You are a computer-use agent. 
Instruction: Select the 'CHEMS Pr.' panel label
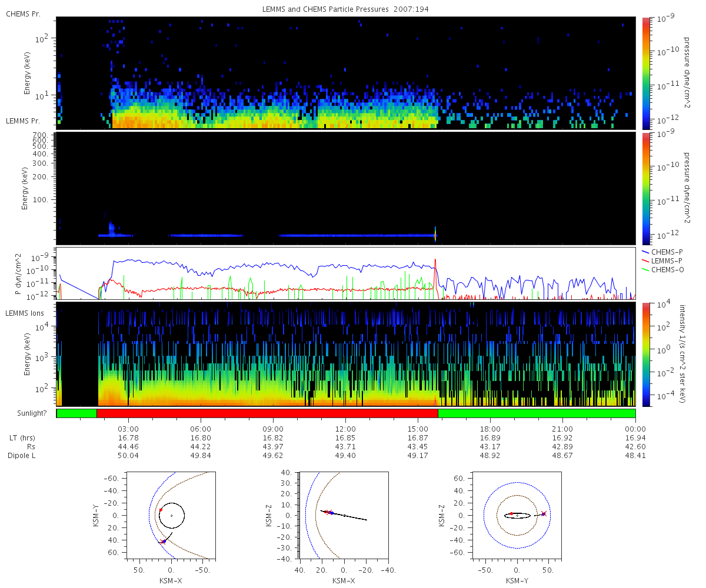[x=23, y=14]
